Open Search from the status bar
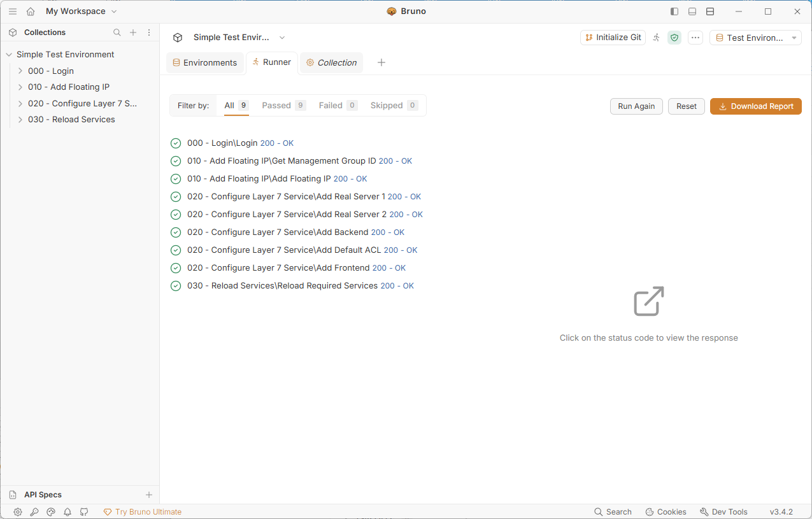This screenshot has height=519, width=812. (613, 512)
